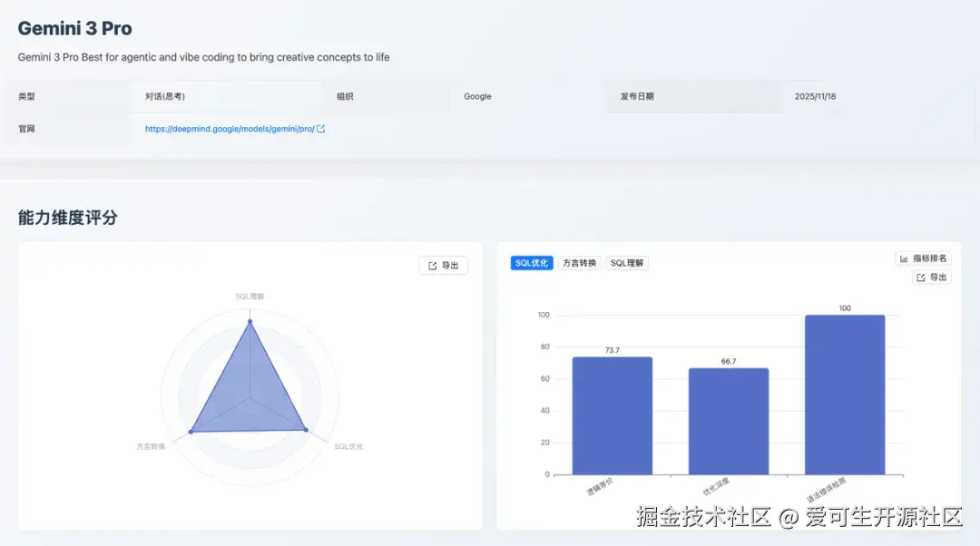Click the 对话(思考) type value
Image resolution: width=980 pixels, height=546 pixels.
pyautogui.click(x=165, y=96)
